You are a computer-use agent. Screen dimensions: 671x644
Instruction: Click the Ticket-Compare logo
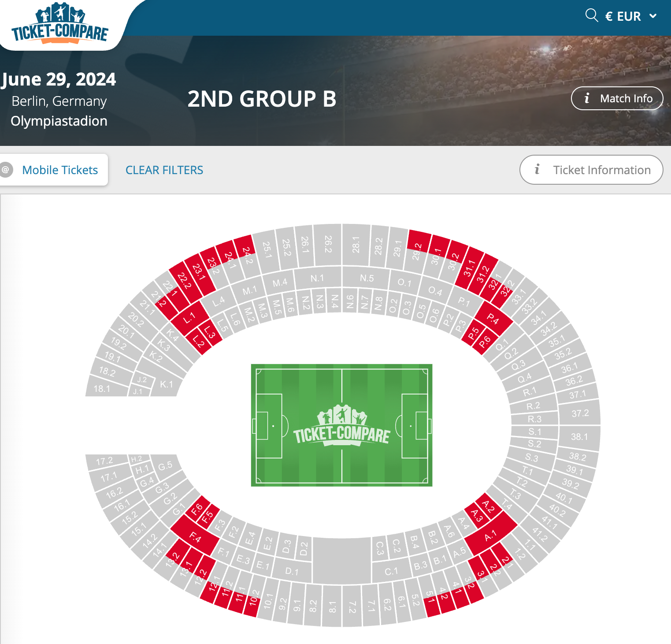pyautogui.click(x=60, y=24)
